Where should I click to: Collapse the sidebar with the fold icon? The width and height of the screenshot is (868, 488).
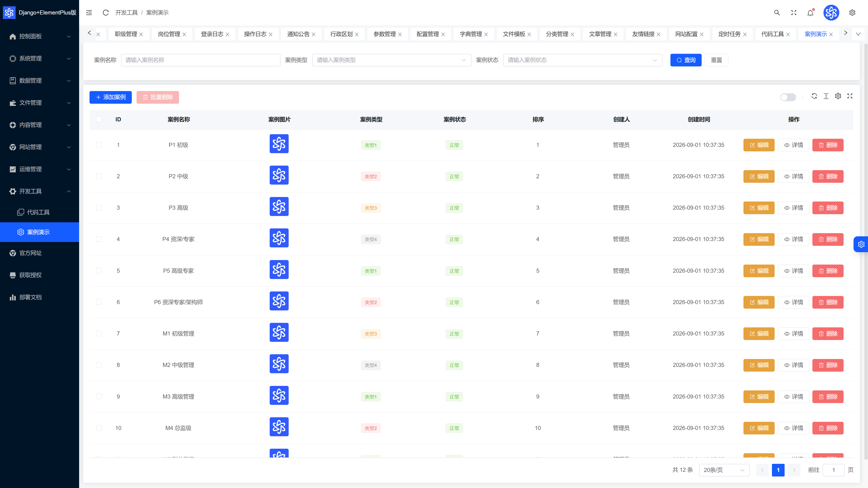point(89,12)
